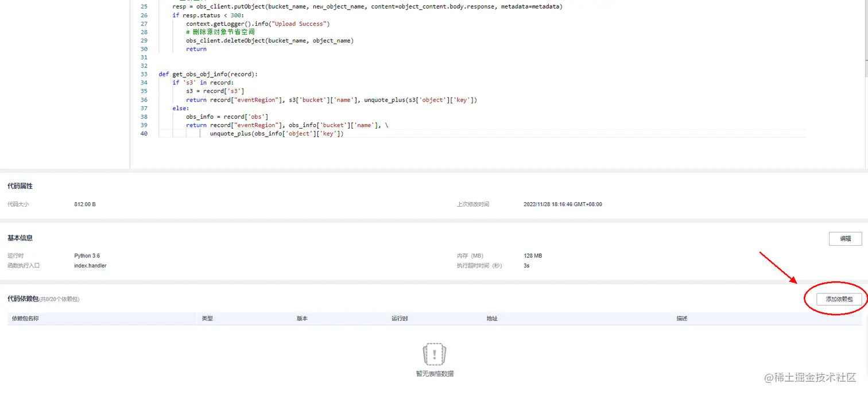Click the '812.00 B' code size value
Screen dimensions: 868x395
tap(85, 204)
